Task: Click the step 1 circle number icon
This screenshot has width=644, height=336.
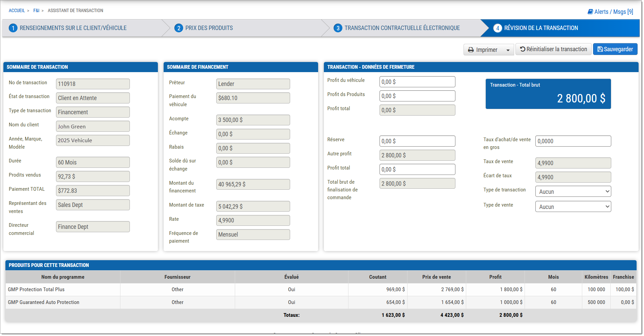Action: tap(13, 28)
